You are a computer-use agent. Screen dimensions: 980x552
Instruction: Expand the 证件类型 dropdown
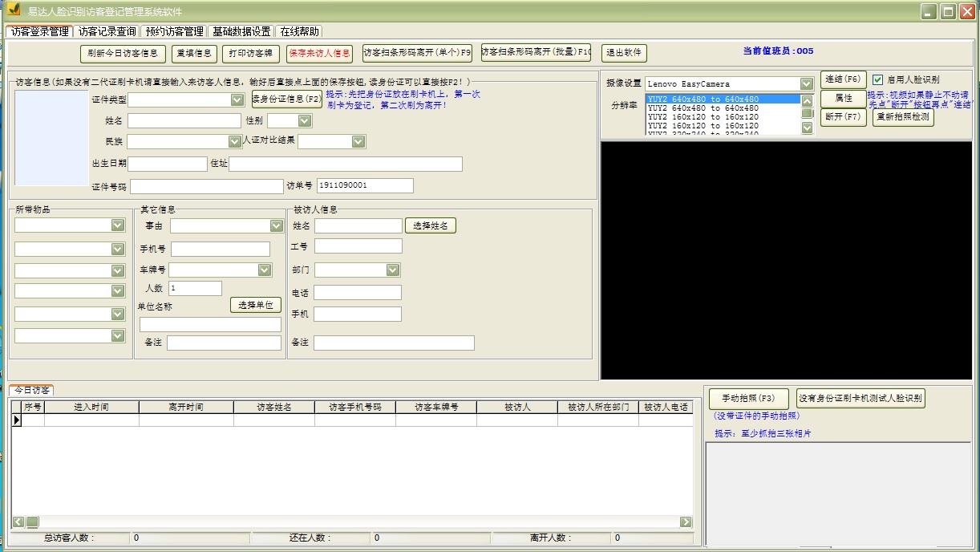coord(237,99)
